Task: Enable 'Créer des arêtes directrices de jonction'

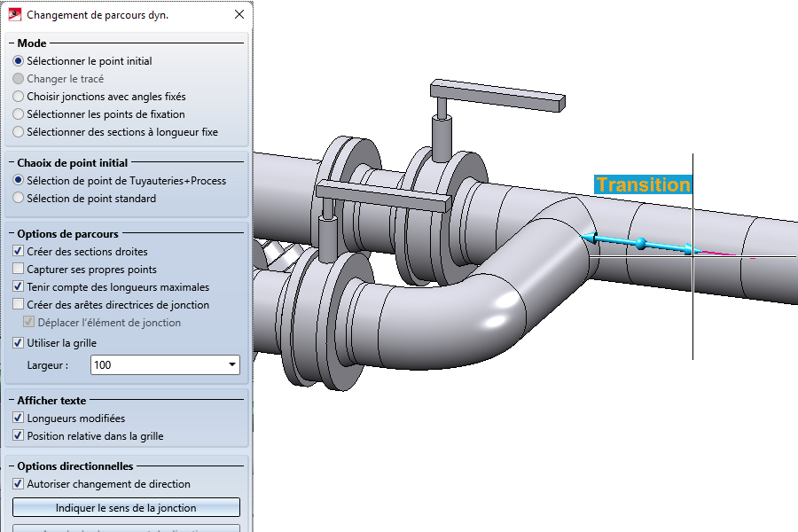Action: pos(19,305)
